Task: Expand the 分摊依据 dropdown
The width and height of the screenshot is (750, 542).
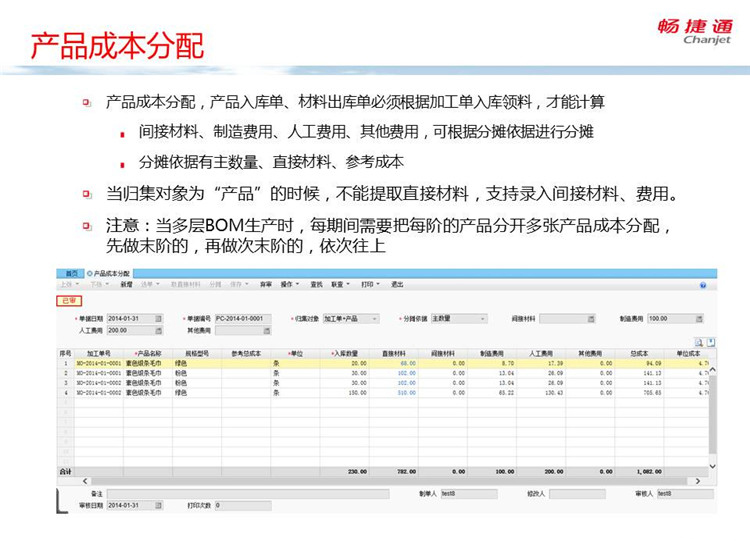Action: (483, 319)
